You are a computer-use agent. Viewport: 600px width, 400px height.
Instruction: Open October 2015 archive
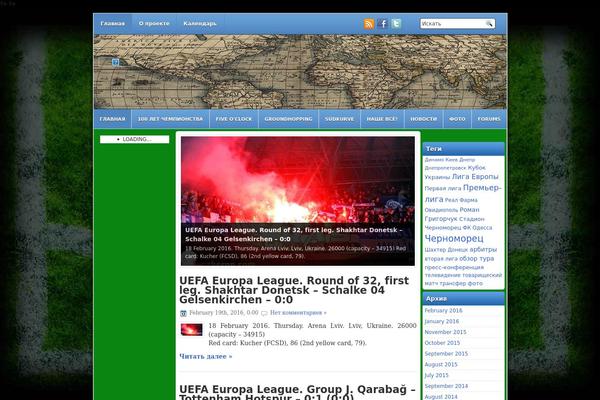pos(442,343)
